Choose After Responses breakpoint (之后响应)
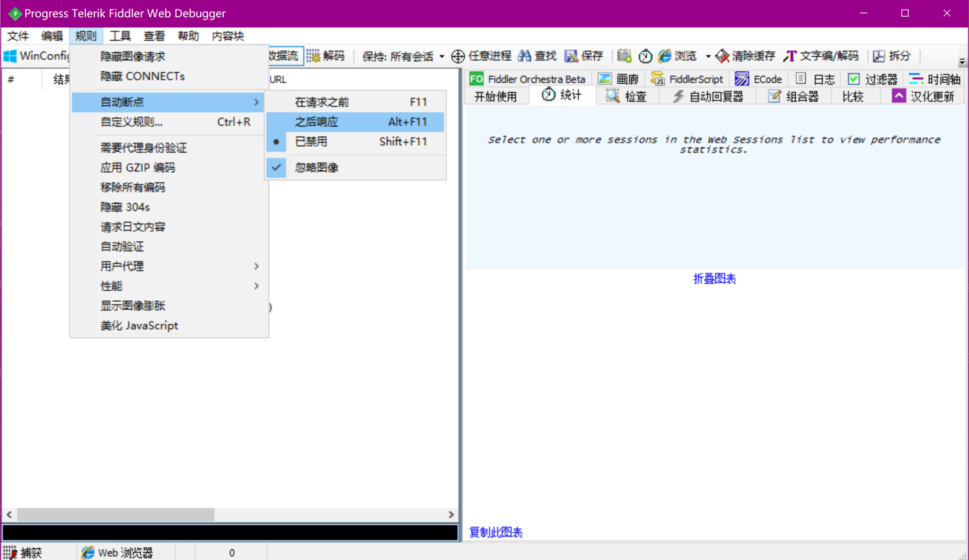This screenshot has height=560, width=969. pos(355,121)
